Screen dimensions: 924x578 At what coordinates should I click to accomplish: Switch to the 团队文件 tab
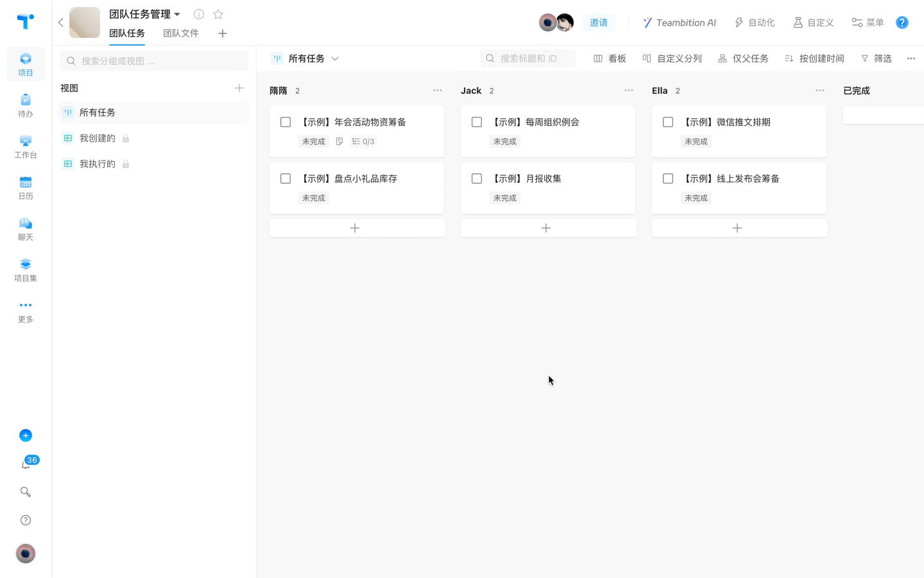180,33
